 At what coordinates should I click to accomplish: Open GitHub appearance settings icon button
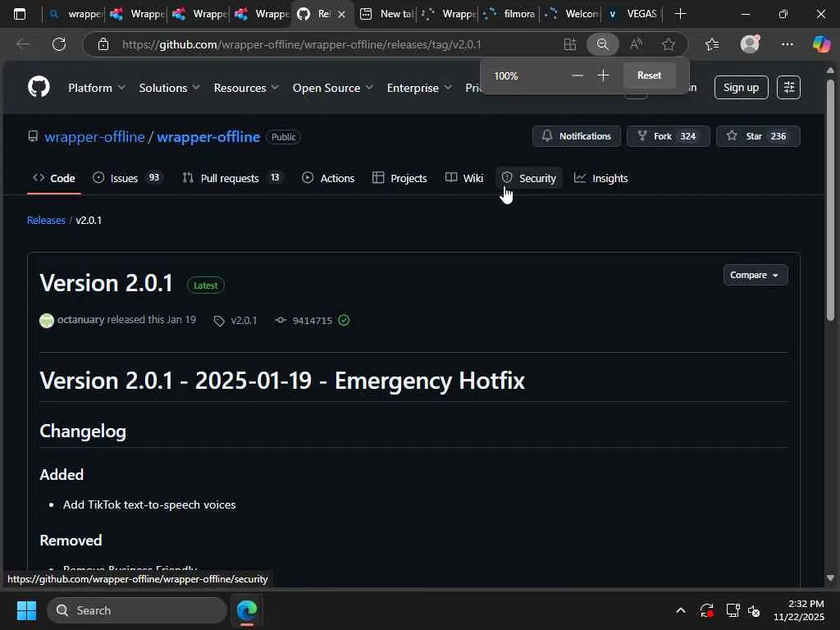[x=788, y=87]
